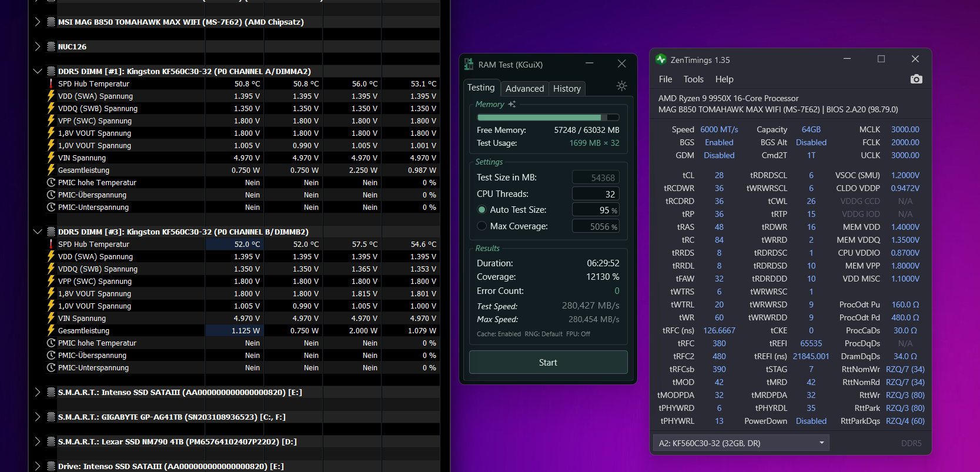Viewport: 980px width, 472px height.
Task: Expand the NUC126 sensor node
Action: (38, 46)
